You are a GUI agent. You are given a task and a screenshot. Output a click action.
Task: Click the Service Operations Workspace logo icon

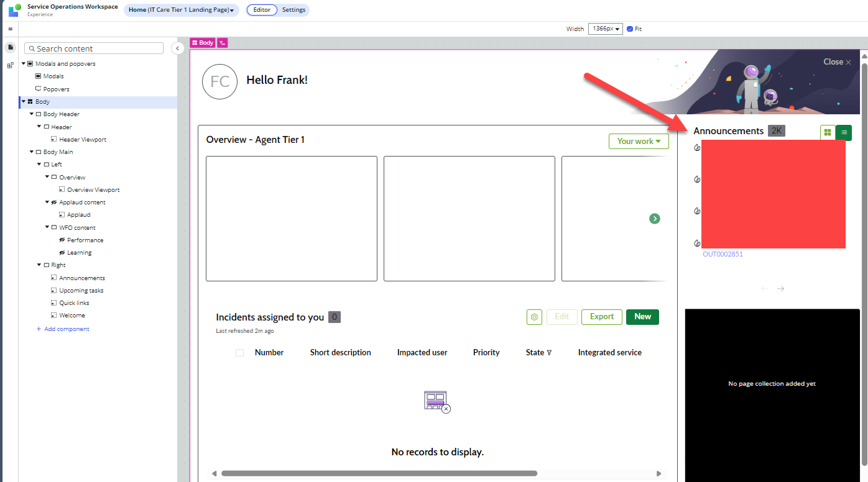point(12,9)
